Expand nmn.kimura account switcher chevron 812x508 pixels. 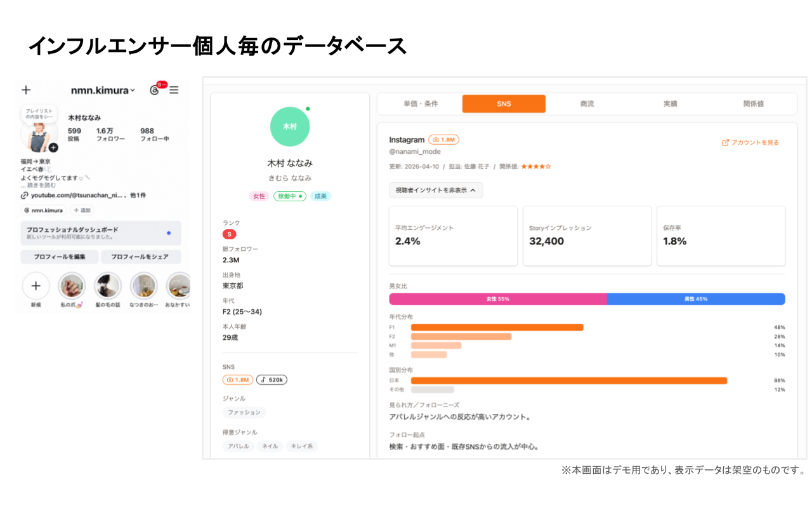click(133, 91)
